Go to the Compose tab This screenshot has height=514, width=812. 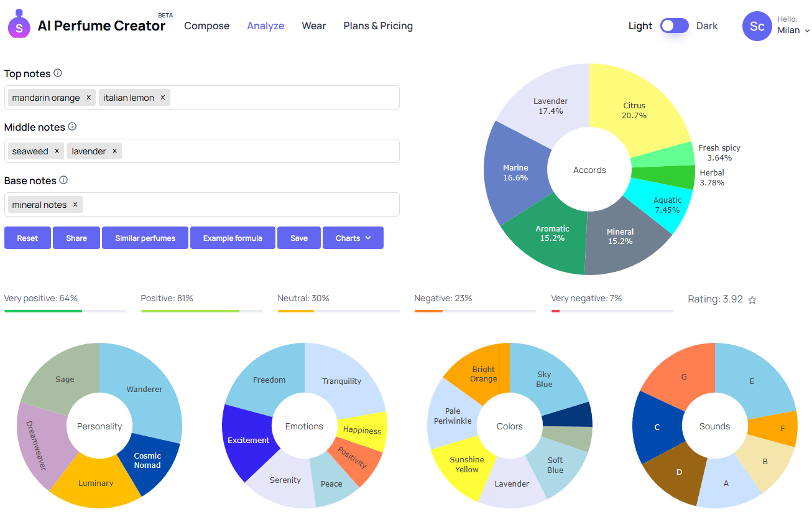pyautogui.click(x=206, y=26)
